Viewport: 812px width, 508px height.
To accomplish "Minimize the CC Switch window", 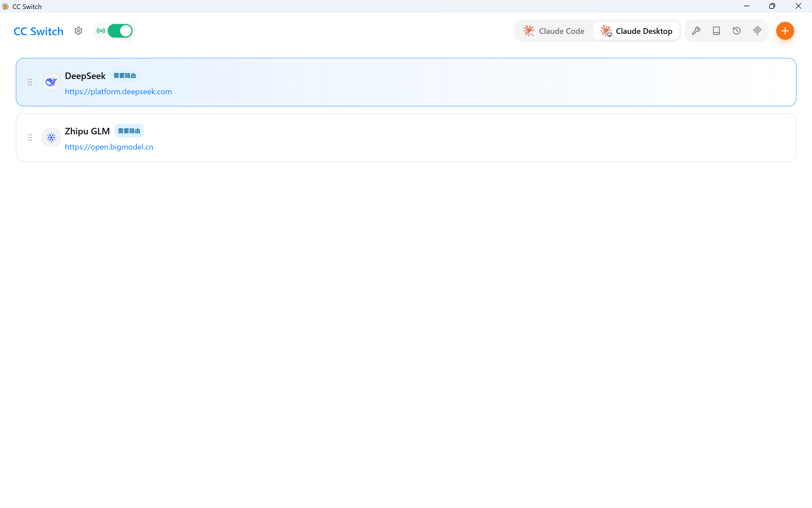I will coord(747,6).
